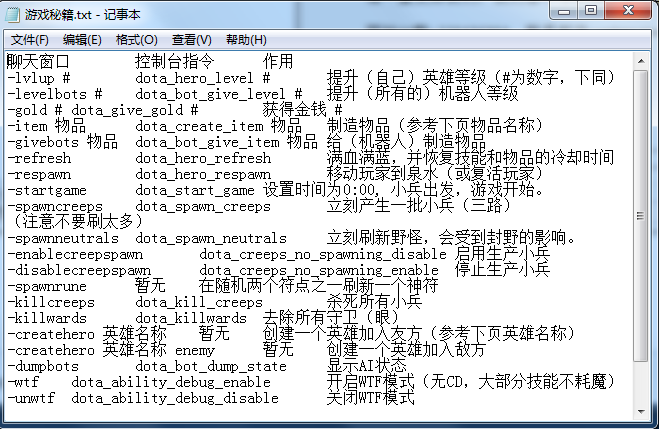Viewport: 659px width, 429px height.
Task: Click the text '-item 物品'
Action: [x=46, y=126]
